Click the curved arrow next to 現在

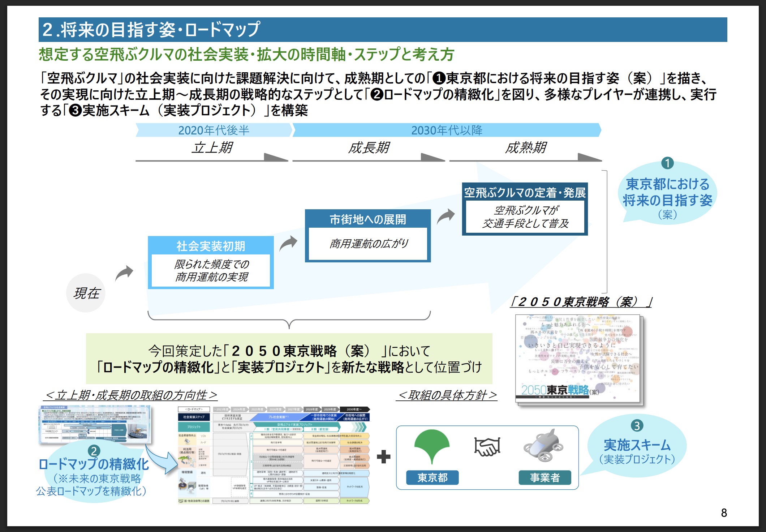124,273
